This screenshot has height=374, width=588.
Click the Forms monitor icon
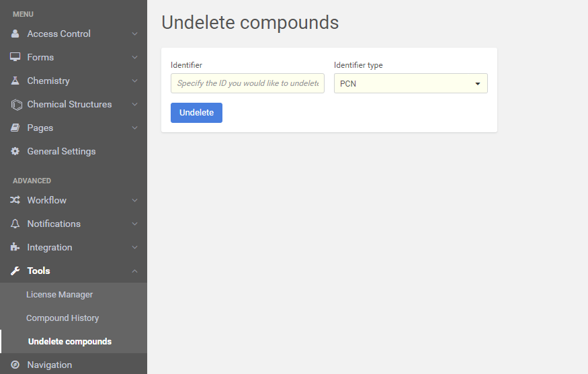[15, 57]
